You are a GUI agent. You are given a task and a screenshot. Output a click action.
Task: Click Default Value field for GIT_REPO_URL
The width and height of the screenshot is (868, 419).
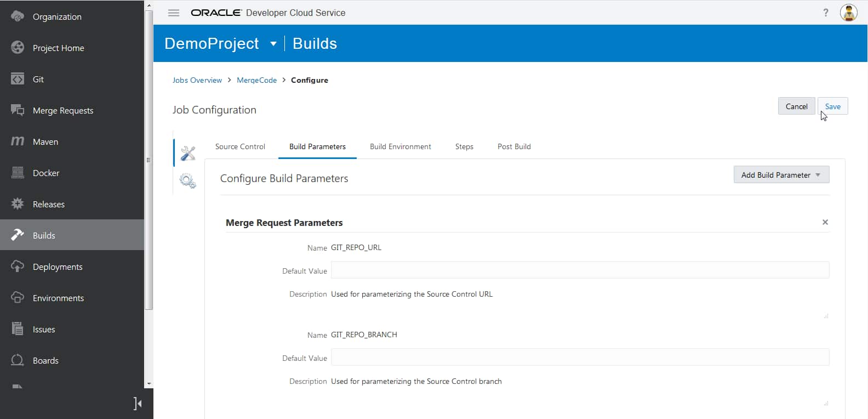coord(580,270)
